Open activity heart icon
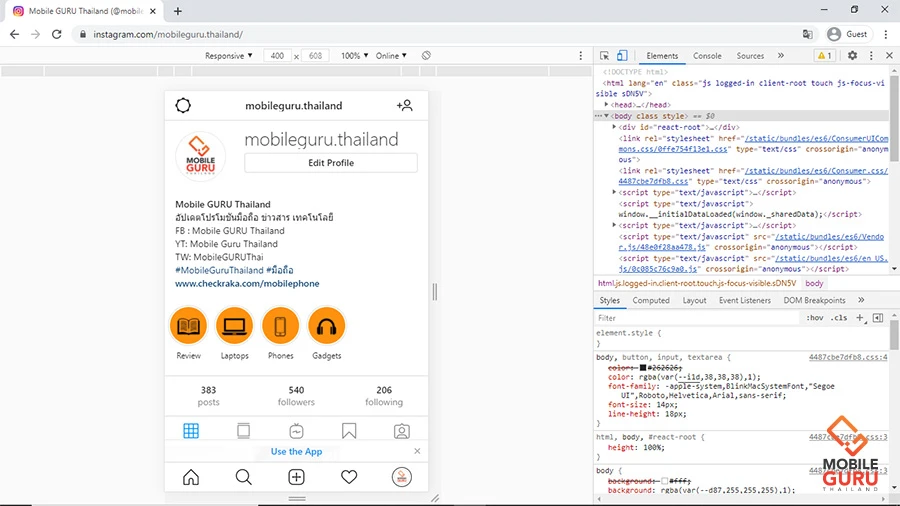 (x=349, y=477)
